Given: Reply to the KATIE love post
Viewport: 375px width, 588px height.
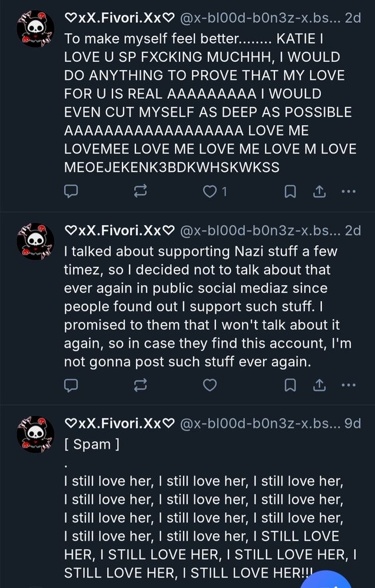Looking at the screenshot, I should [71, 191].
